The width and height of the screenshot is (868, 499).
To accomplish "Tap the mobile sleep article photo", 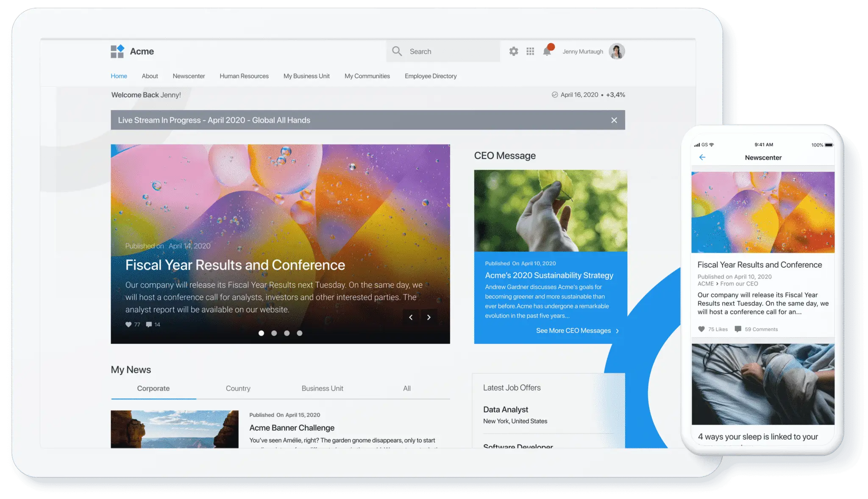I will tap(763, 384).
